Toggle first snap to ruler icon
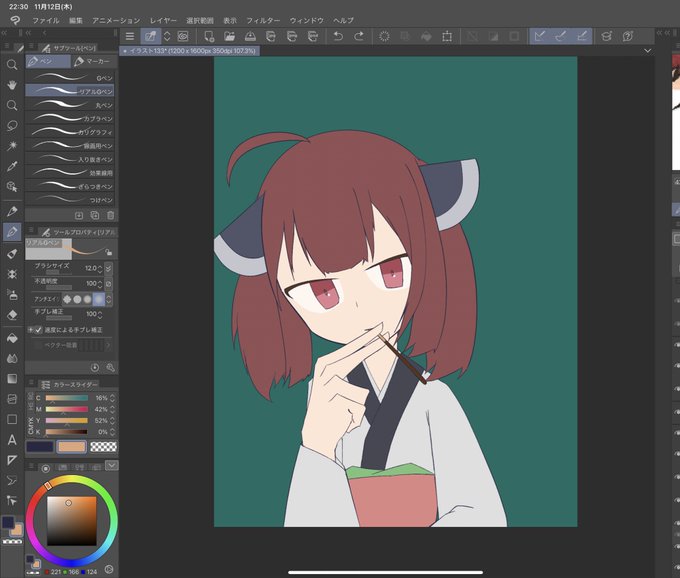This screenshot has width=680, height=578. coord(540,36)
